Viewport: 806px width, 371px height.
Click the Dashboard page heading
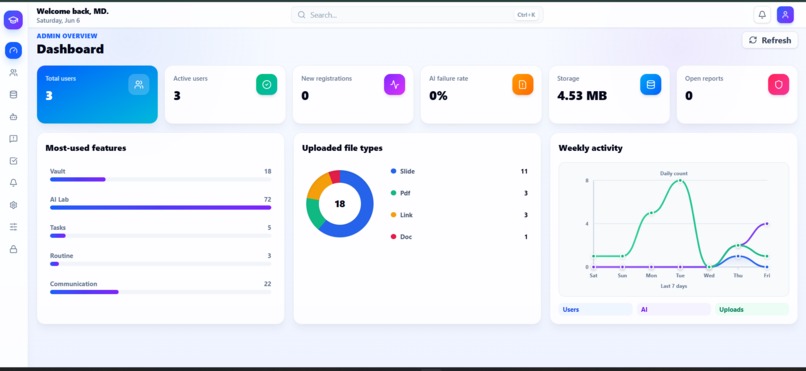[70, 49]
